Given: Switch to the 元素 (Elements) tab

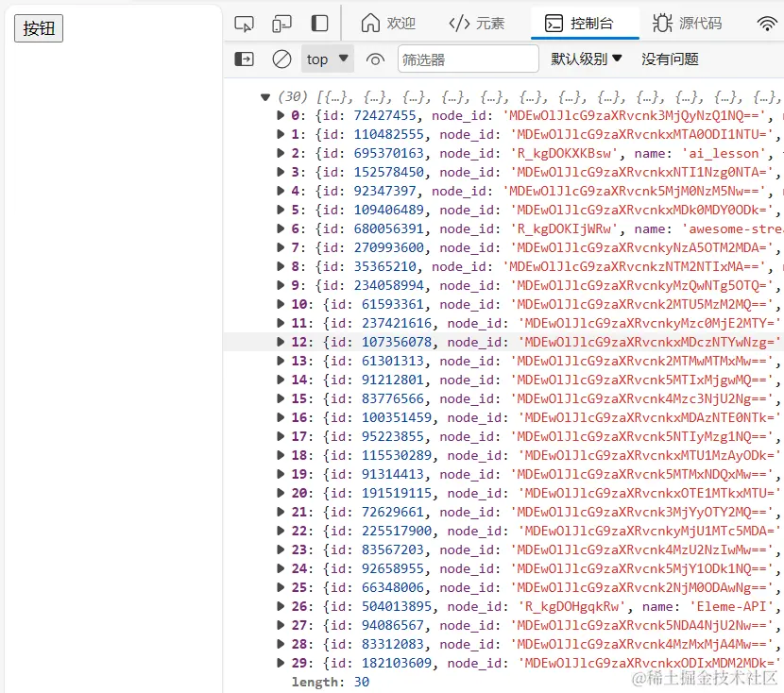Looking at the screenshot, I should [x=477, y=24].
